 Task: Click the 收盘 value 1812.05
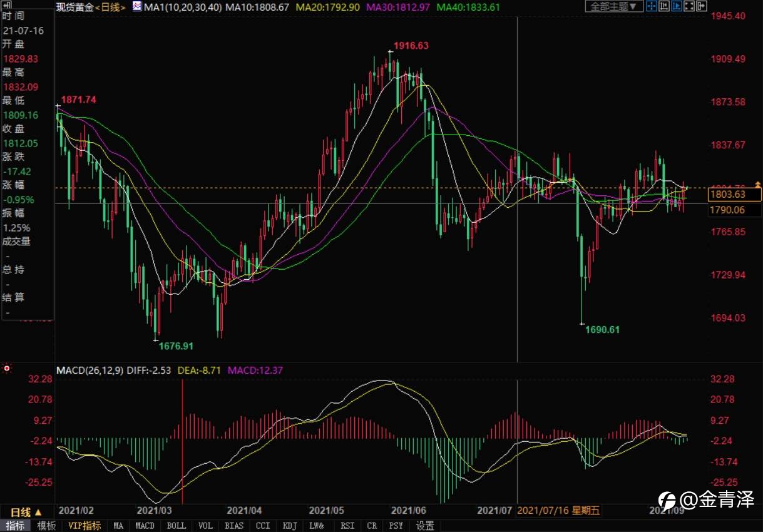point(21,143)
